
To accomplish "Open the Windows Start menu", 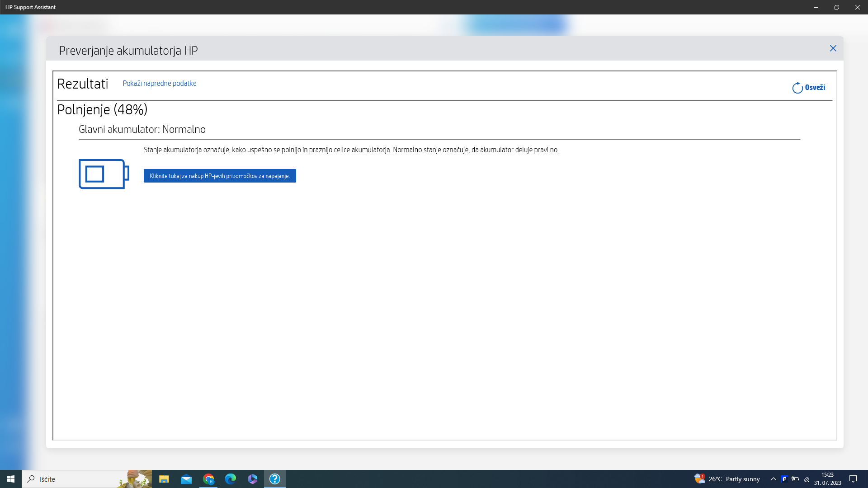I will [11, 479].
